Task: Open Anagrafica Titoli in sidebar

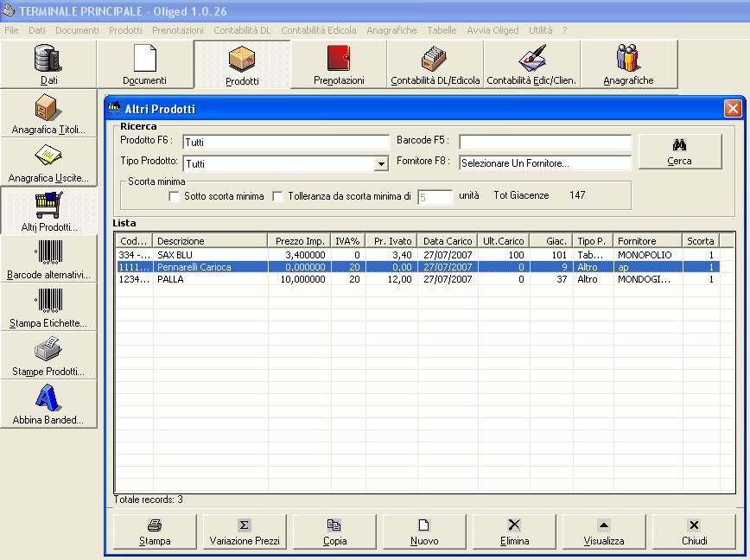Action: point(48,114)
